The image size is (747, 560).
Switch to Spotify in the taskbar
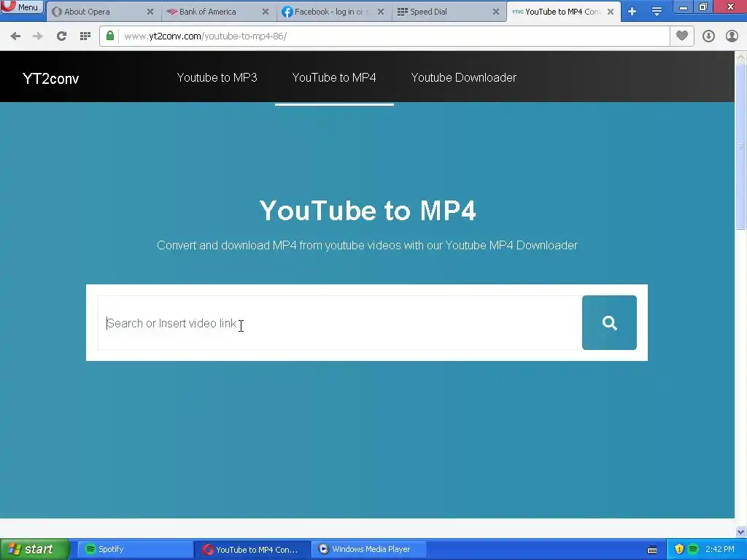click(x=134, y=550)
